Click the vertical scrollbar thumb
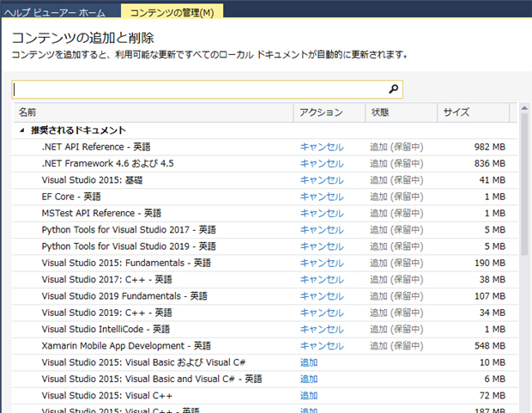This screenshot has width=532, height=413. click(x=524, y=184)
